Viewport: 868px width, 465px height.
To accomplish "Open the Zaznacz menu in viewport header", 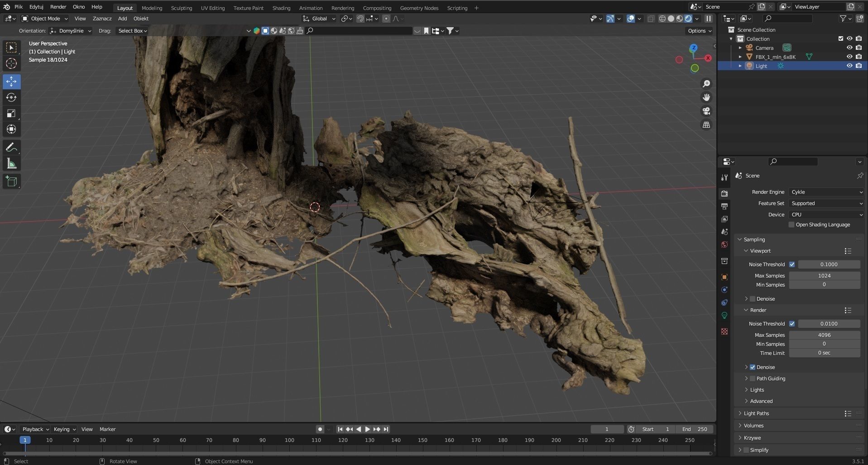I will pos(102,19).
